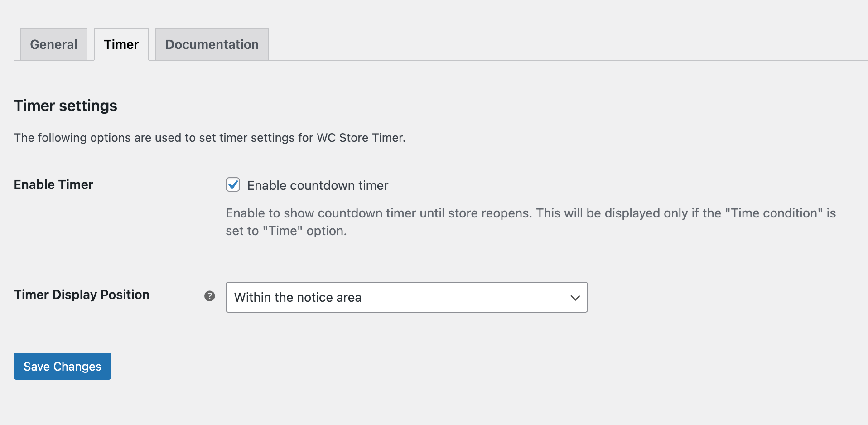Switch to the General tab
This screenshot has height=425, width=868.
point(53,44)
